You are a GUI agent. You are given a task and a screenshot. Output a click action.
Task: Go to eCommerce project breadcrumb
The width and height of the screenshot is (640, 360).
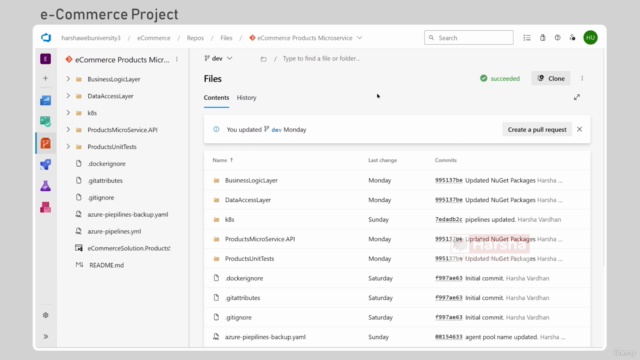coord(153,38)
